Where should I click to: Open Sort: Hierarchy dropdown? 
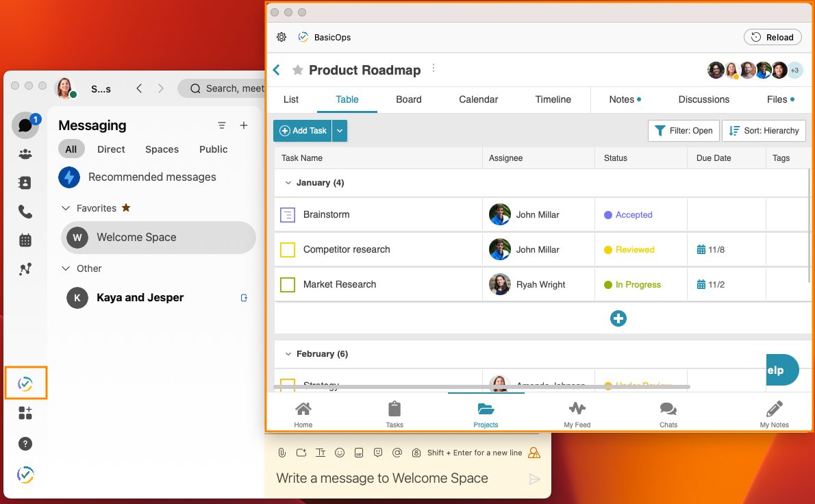[x=764, y=131]
